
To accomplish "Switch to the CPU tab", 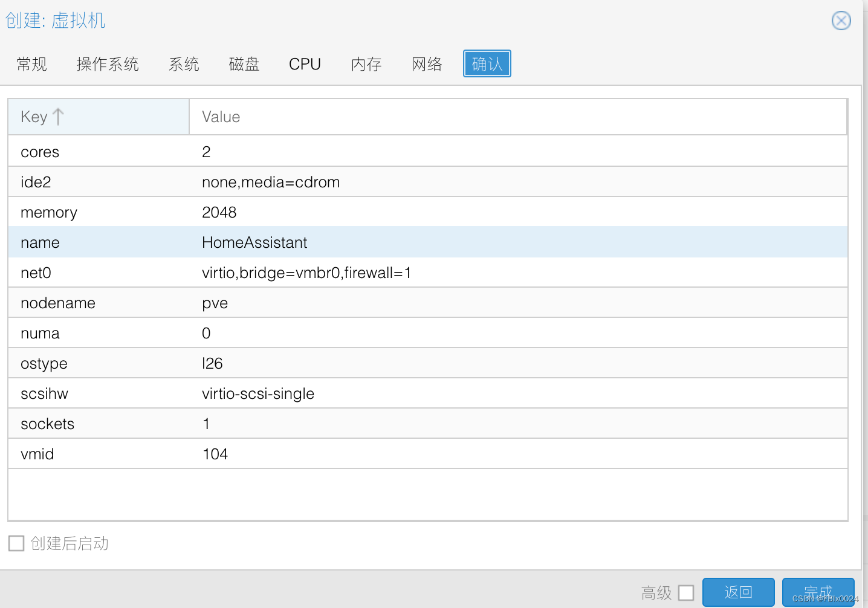I will tap(305, 64).
